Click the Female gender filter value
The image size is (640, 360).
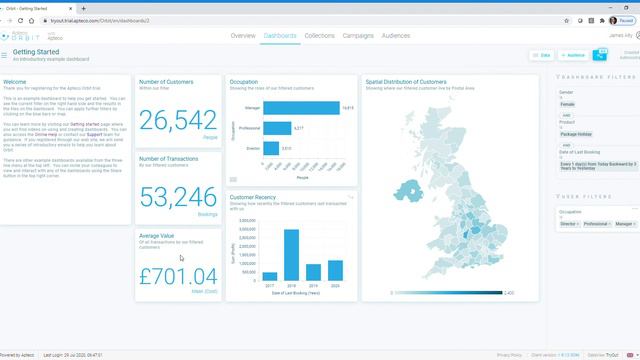(x=567, y=104)
